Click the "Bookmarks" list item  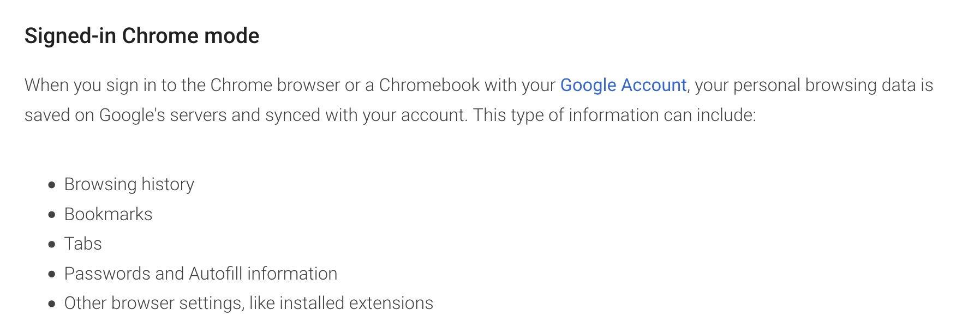click(x=108, y=214)
